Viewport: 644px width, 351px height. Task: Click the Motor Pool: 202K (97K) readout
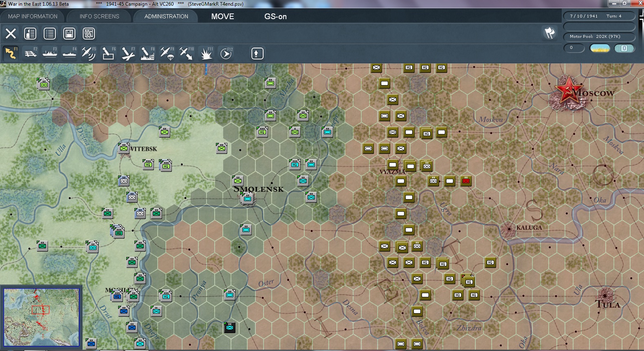point(599,37)
